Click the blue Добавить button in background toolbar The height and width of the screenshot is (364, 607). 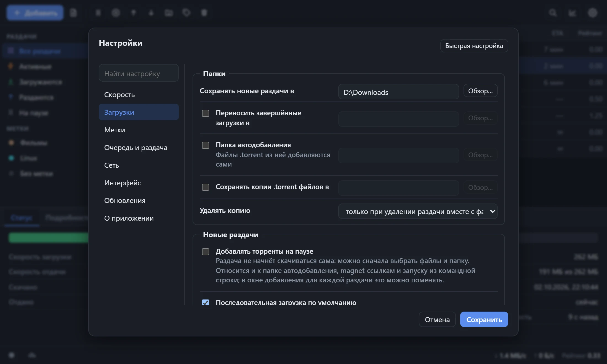tap(35, 13)
